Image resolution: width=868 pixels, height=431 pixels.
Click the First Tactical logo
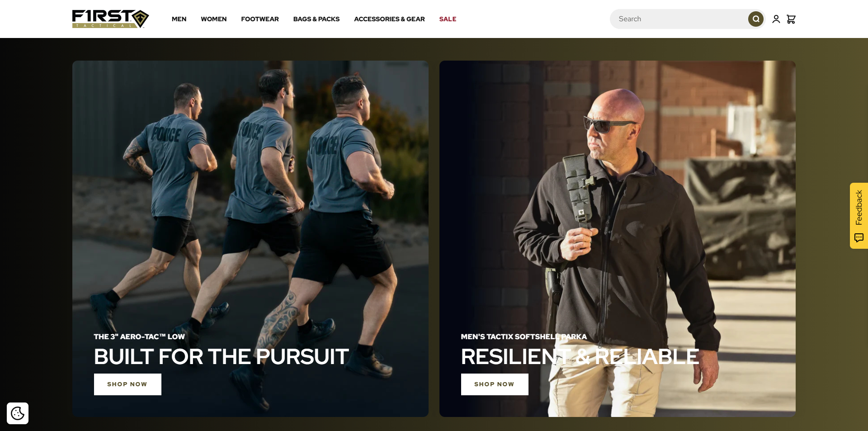110,19
